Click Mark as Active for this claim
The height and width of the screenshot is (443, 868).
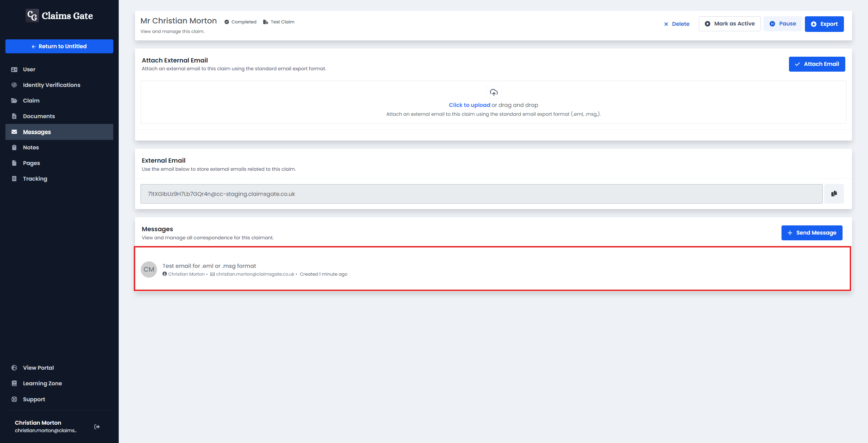[730, 24]
